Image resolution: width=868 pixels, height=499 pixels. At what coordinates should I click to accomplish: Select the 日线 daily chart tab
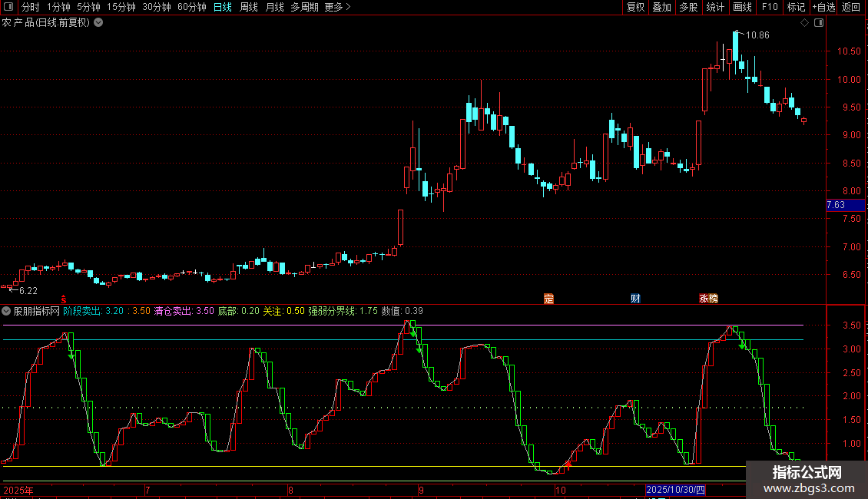pyautogui.click(x=223, y=7)
